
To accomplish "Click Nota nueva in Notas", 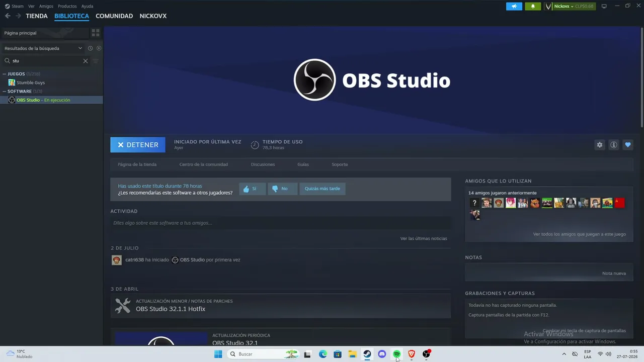I will (x=614, y=274).
